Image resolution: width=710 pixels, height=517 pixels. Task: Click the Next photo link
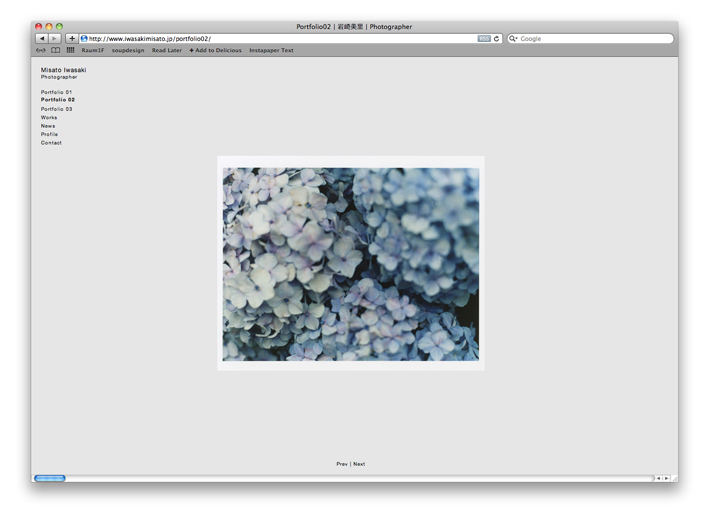pos(359,464)
